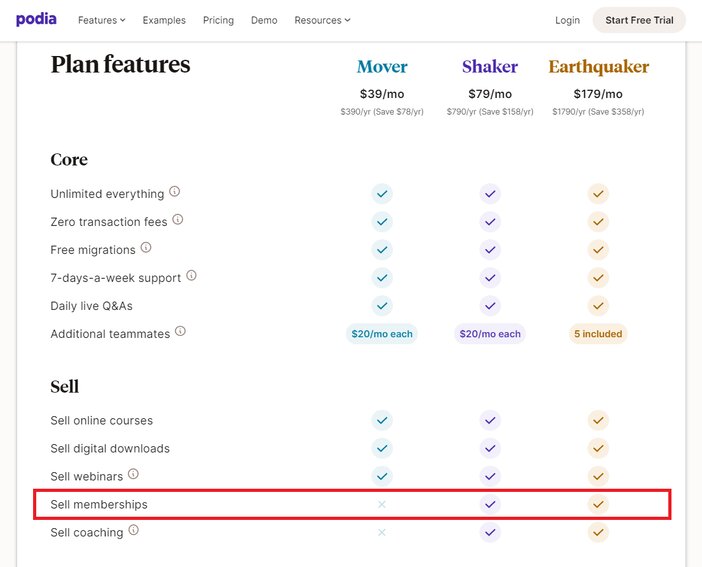Expand the Resources dropdown menu

322,20
